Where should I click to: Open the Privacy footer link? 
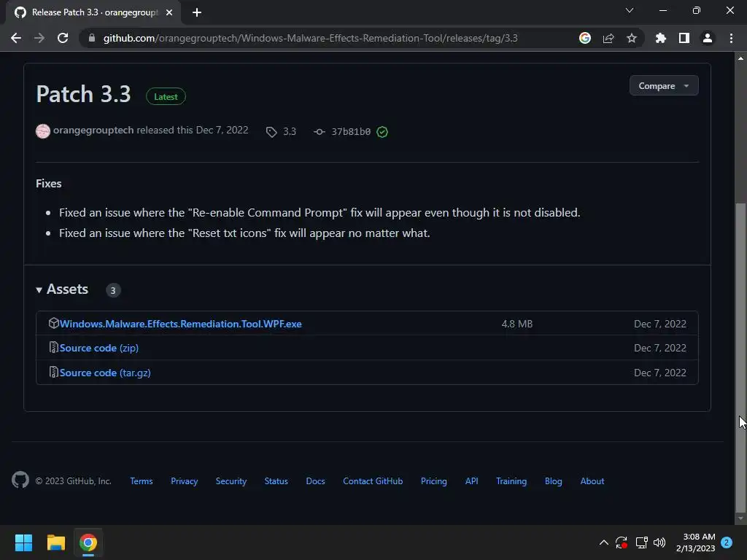click(x=185, y=481)
